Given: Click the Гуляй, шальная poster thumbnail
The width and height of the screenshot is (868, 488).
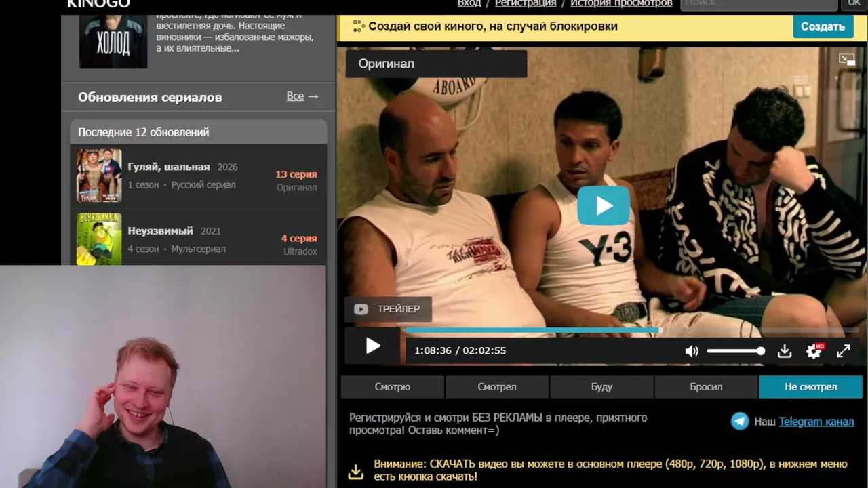Looking at the screenshot, I should point(99,176).
